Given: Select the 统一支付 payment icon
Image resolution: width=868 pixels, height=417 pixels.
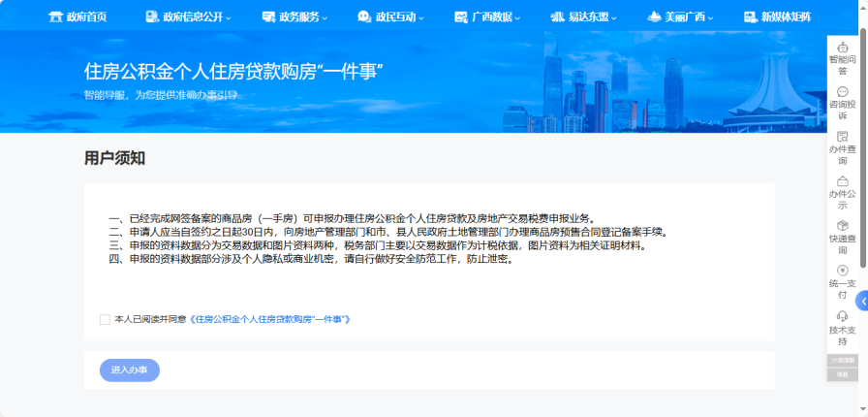Looking at the screenshot, I should (x=842, y=272).
